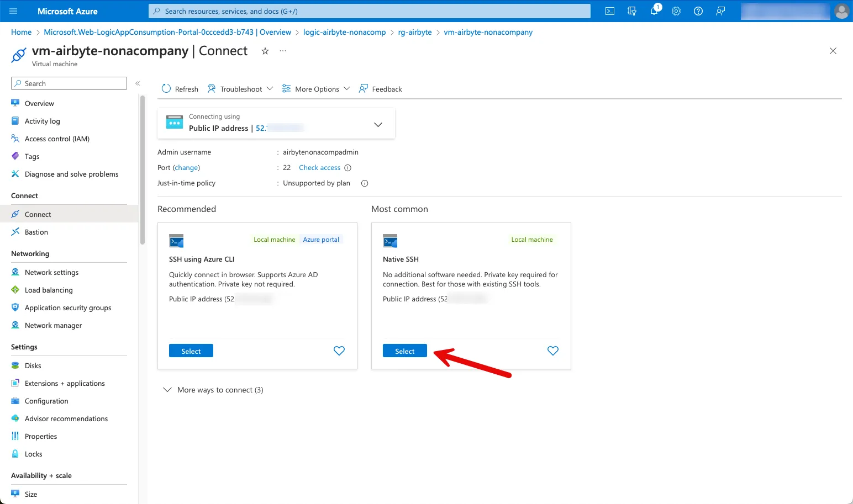Click the help question mark icon
This screenshot has width=853, height=504.
[698, 11]
